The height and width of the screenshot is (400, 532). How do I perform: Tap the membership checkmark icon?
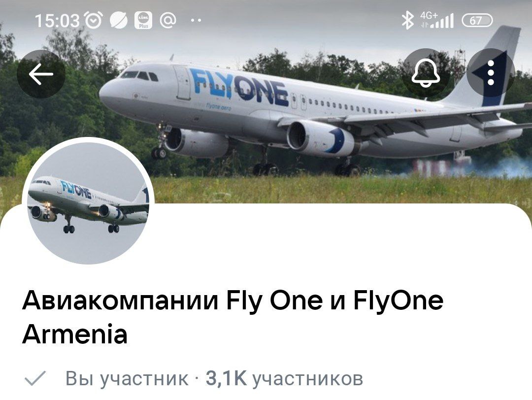coord(35,378)
